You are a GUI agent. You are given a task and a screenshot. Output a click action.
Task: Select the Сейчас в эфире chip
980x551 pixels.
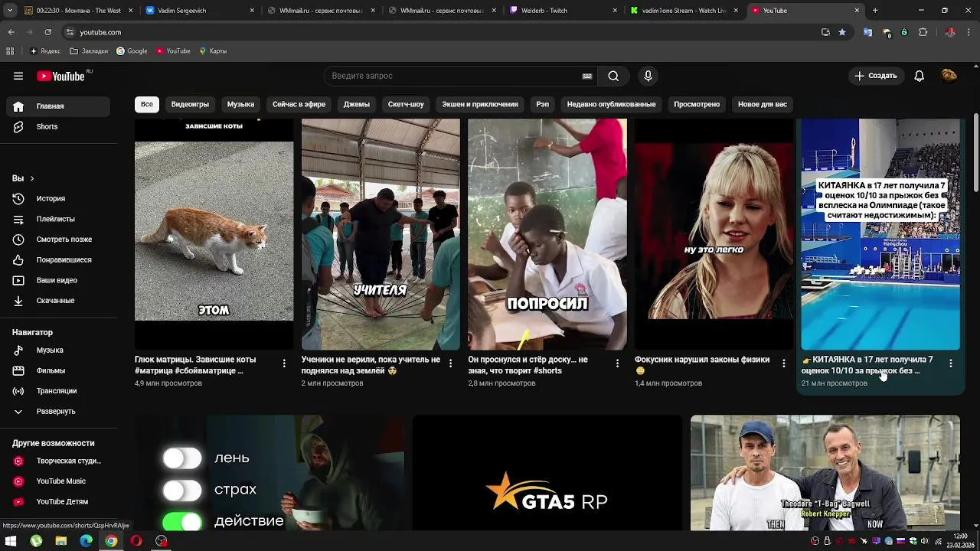(299, 104)
